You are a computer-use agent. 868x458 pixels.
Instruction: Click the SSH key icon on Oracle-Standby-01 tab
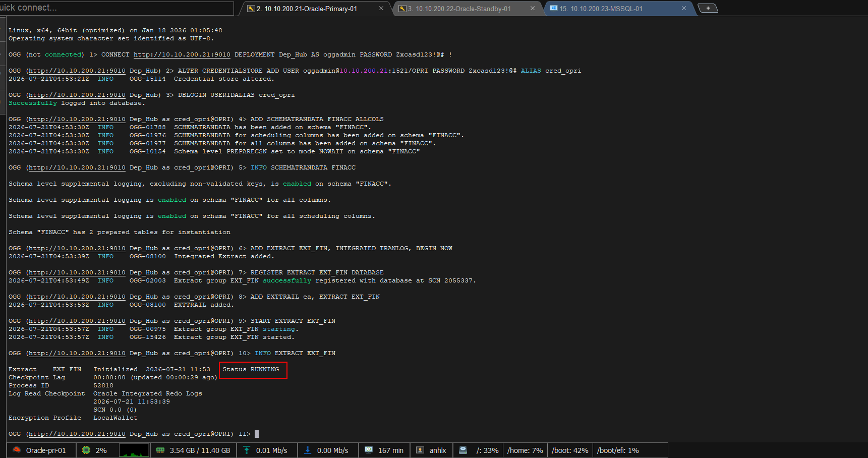(x=402, y=9)
